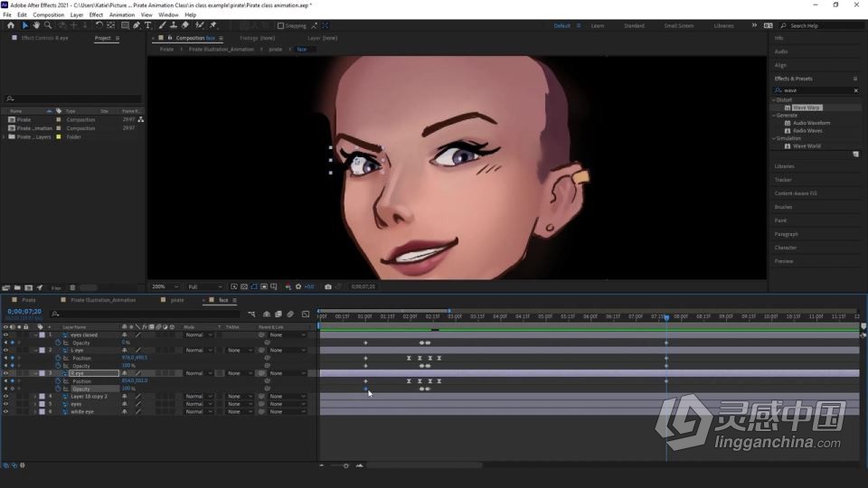
Task: Open the Full resolution dropdown
Action: (204, 286)
